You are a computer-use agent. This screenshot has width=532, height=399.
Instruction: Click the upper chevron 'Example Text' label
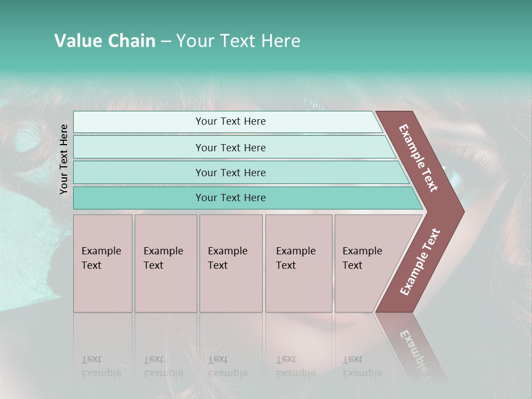point(418,158)
